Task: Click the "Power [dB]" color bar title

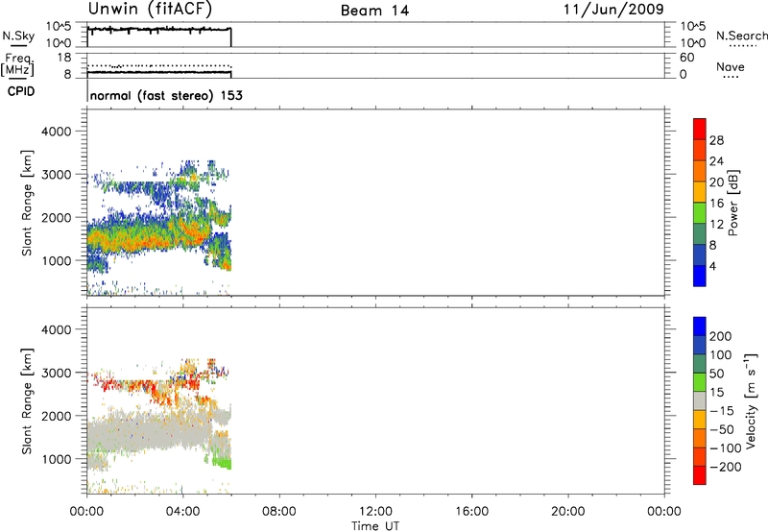Action: pyautogui.click(x=733, y=203)
